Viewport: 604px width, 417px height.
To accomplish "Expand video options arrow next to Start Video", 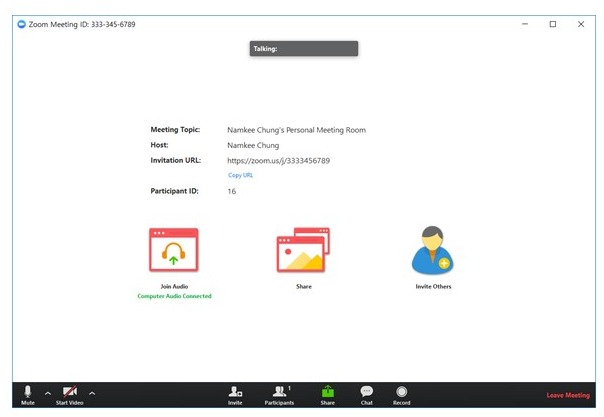I will point(92,394).
